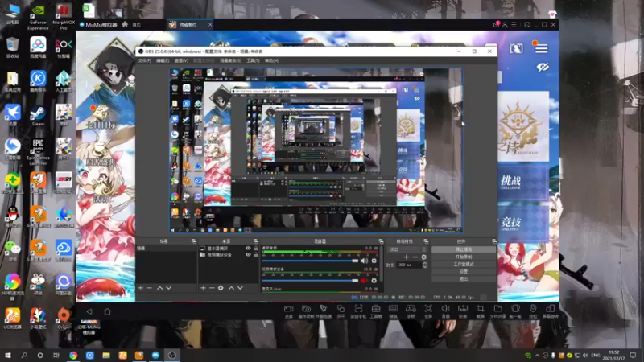Move source down in the Sources panel
644x362 pixels.
click(x=240, y=288)
